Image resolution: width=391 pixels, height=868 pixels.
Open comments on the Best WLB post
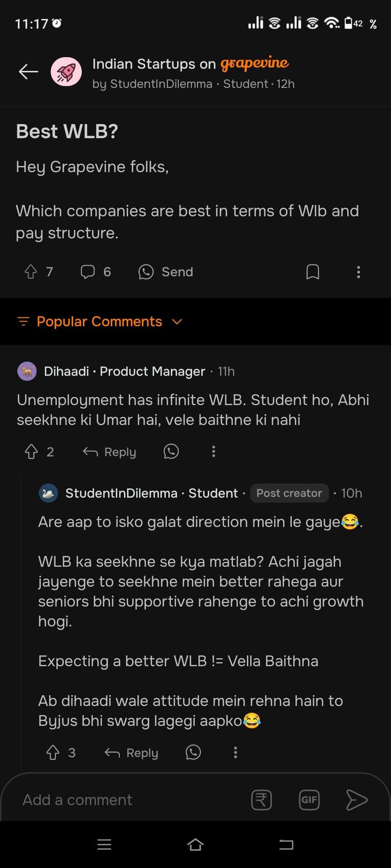[x=88, y=272]
